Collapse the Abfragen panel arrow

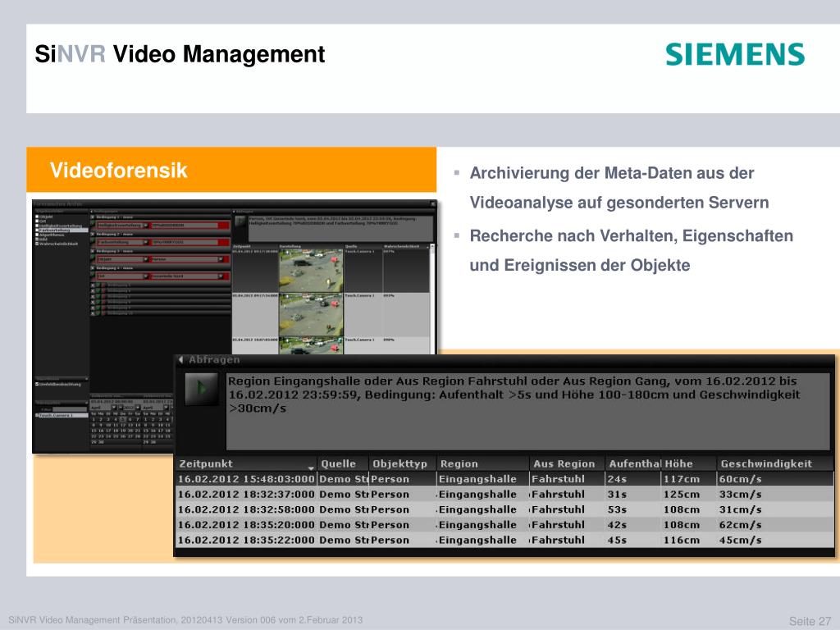tap(181, 359)
